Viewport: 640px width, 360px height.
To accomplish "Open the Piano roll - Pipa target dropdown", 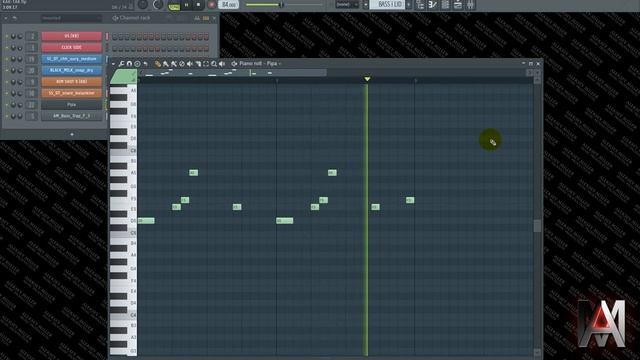I will (x=260, y=64).
